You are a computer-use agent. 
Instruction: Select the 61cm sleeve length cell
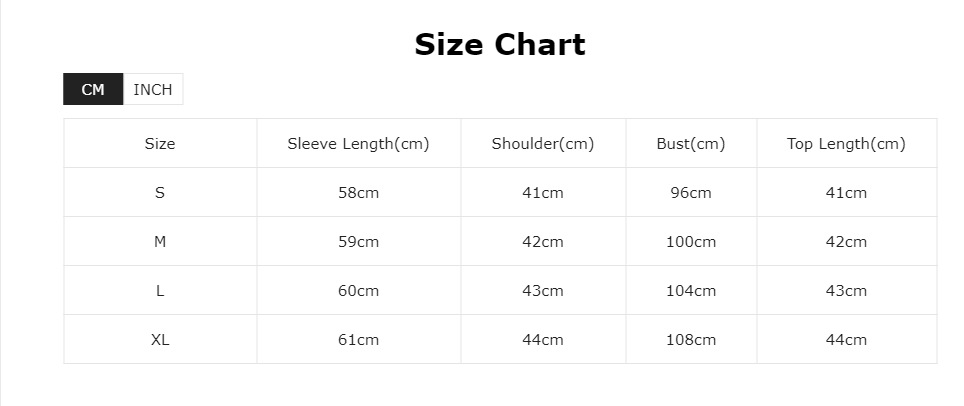point(358,339)
